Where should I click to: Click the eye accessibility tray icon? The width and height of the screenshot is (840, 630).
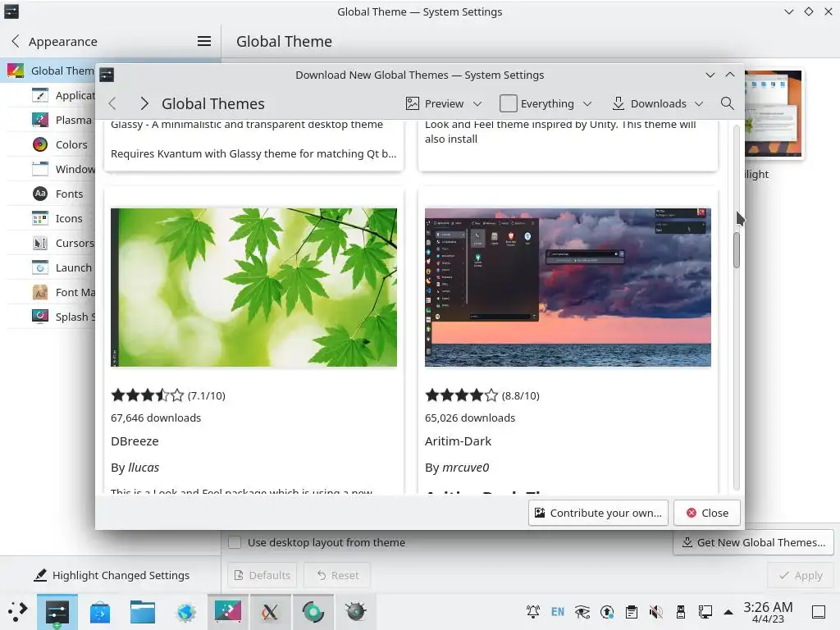(582, 612)
